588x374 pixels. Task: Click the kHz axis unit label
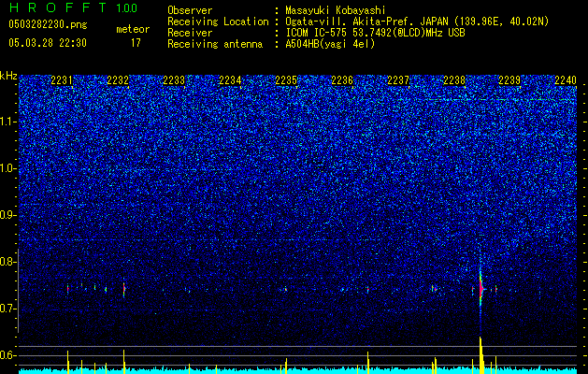tap(8, 76)
